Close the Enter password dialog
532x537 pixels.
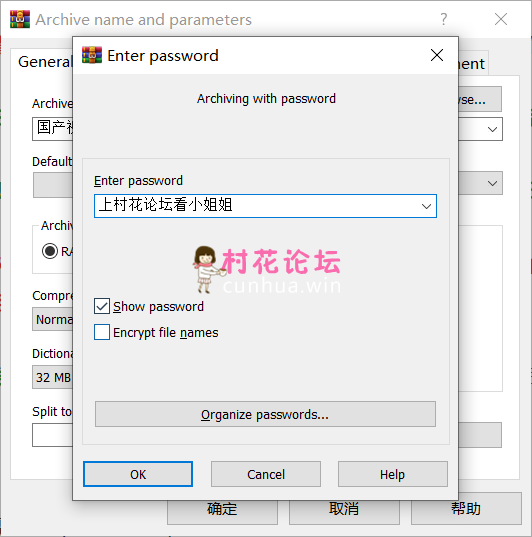click(437, 55)
